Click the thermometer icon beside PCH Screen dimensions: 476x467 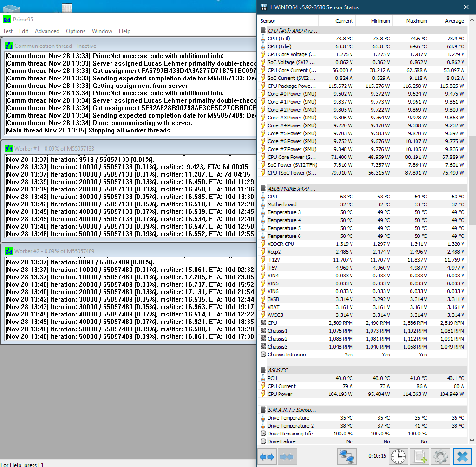coord(263,378)
